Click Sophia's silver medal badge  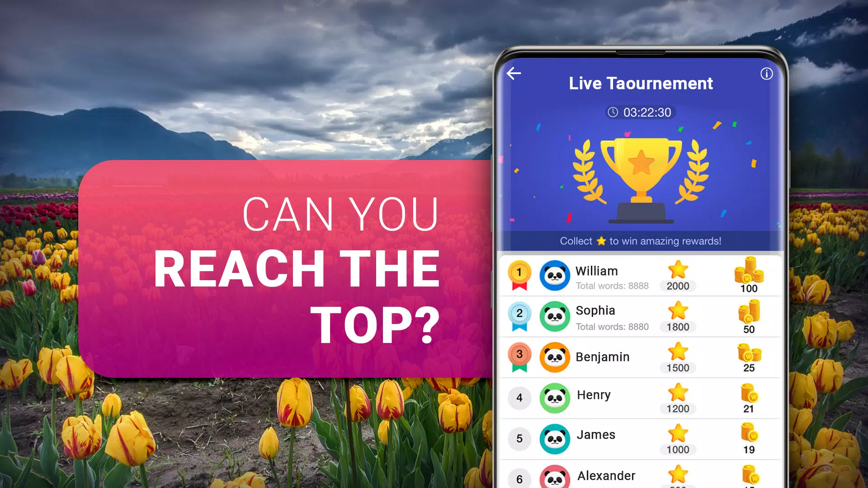point(519,316)
